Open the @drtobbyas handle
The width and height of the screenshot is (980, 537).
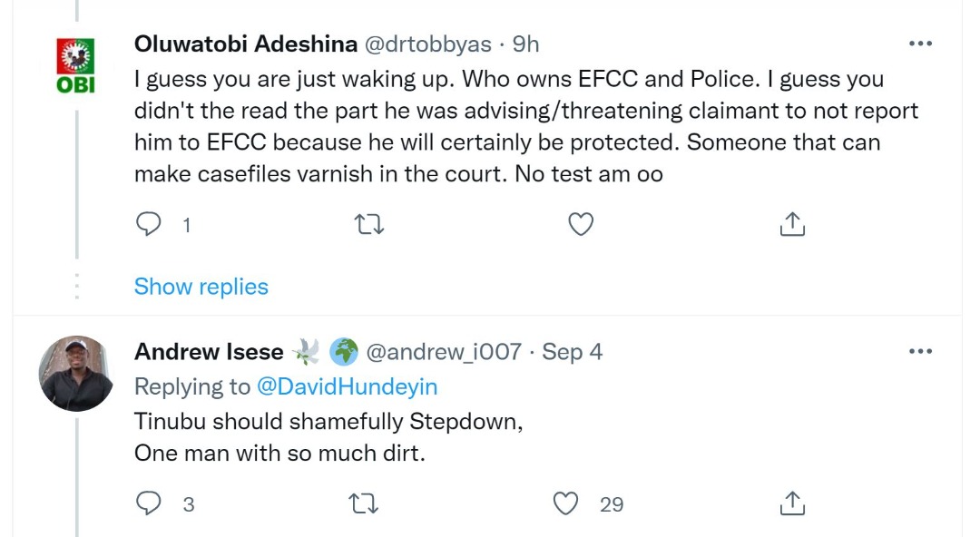pyautogui.click(x=427, y=44)
